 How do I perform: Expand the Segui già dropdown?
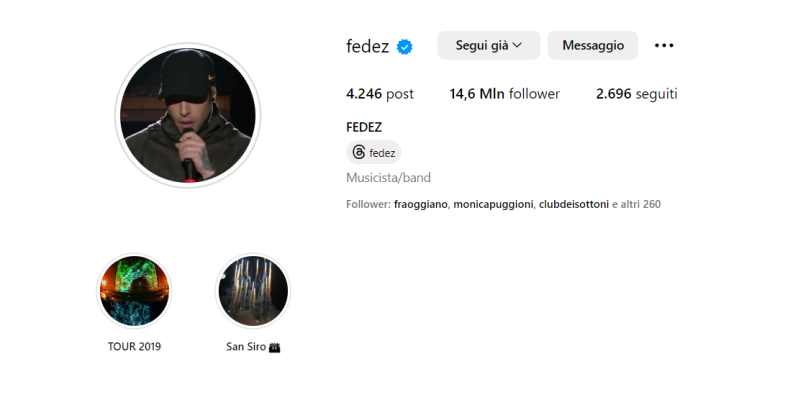tap(489, 46)
